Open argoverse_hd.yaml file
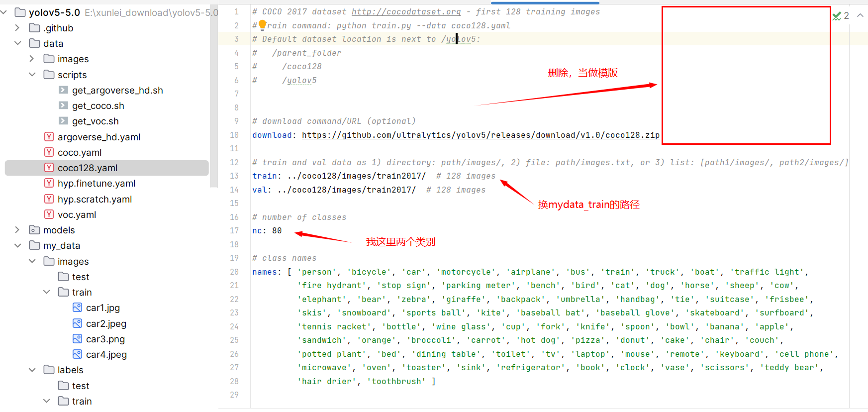The image size is (868, 412). 99,137
